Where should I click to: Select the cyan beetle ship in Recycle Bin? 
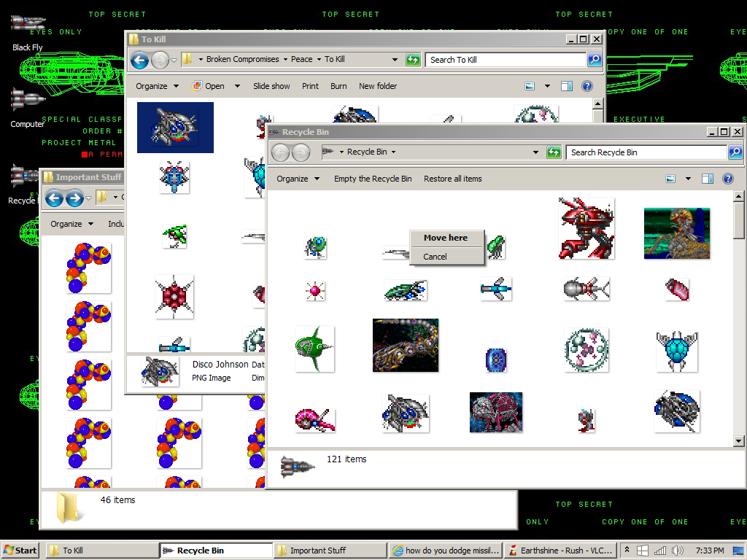tap(676, 351)
